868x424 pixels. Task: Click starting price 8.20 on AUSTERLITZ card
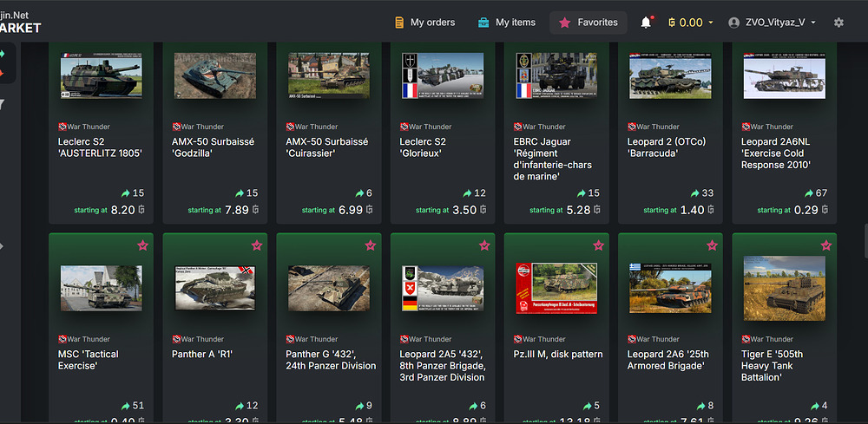point(123,210)
